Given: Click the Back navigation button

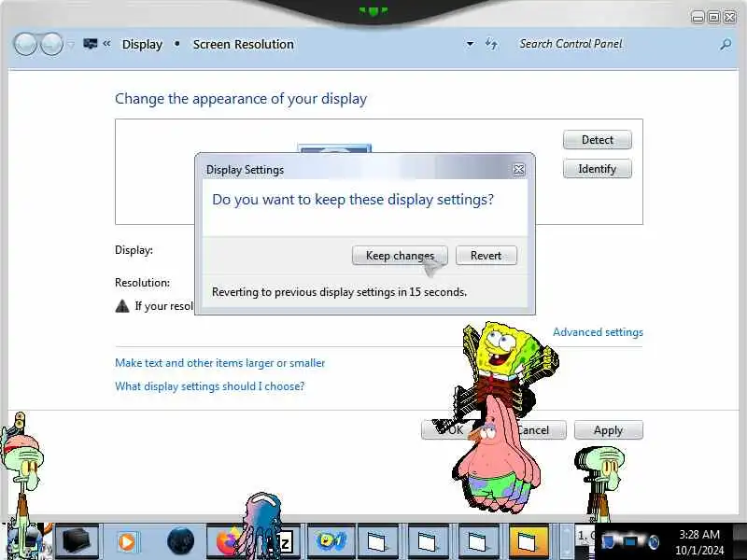Looking at the screenshot, I should (x=25, y=44).
